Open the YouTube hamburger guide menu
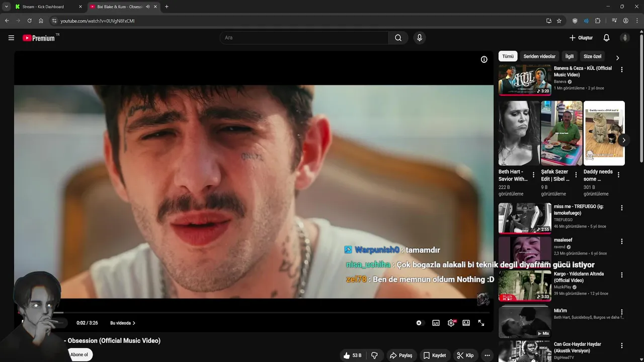644x362 pixels. point(11,38)
